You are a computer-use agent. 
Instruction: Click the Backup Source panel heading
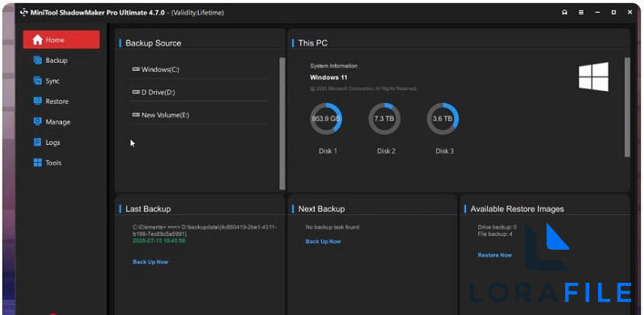coord(153,44)
